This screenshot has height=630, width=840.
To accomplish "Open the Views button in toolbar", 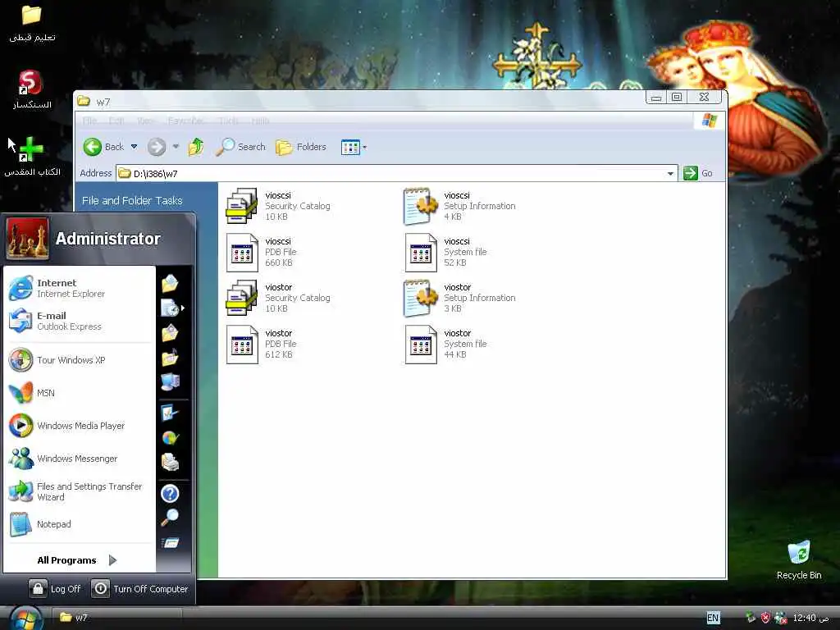I will [350, 147].
